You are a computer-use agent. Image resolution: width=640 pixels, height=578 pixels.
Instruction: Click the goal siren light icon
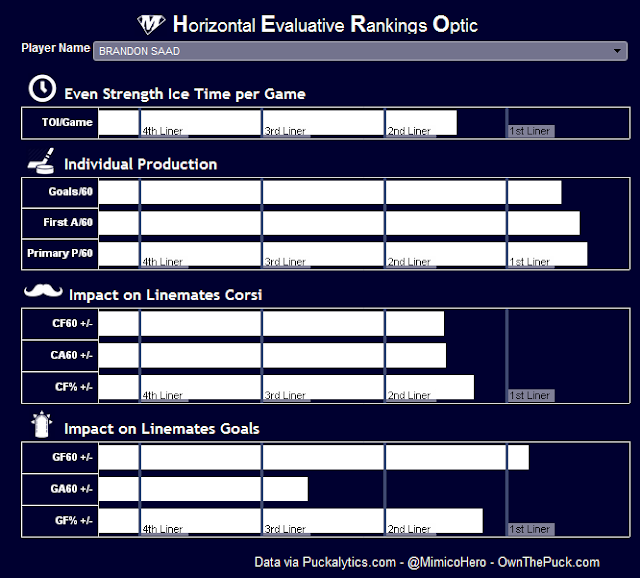click(x=41, y=424)
